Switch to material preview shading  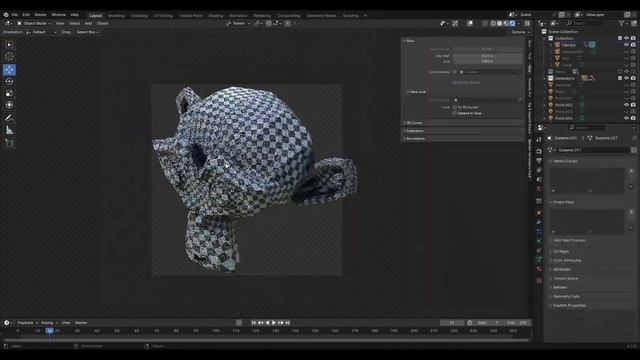coord(506,23)
